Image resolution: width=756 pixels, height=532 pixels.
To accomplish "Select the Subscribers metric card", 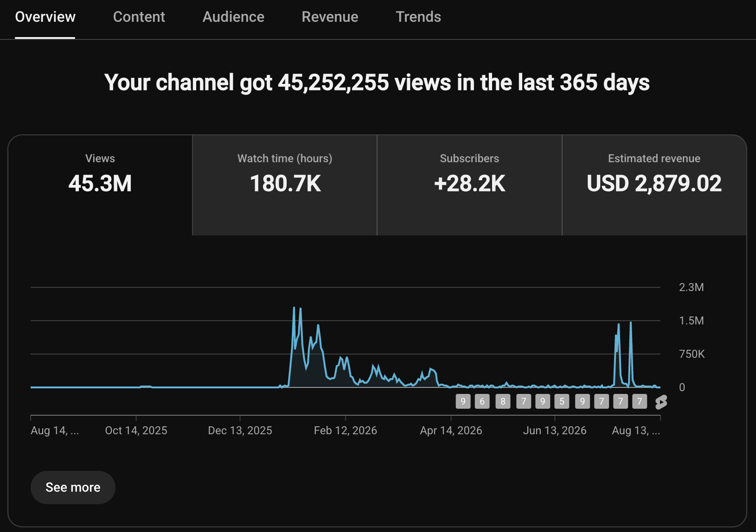I will (469, 185).
